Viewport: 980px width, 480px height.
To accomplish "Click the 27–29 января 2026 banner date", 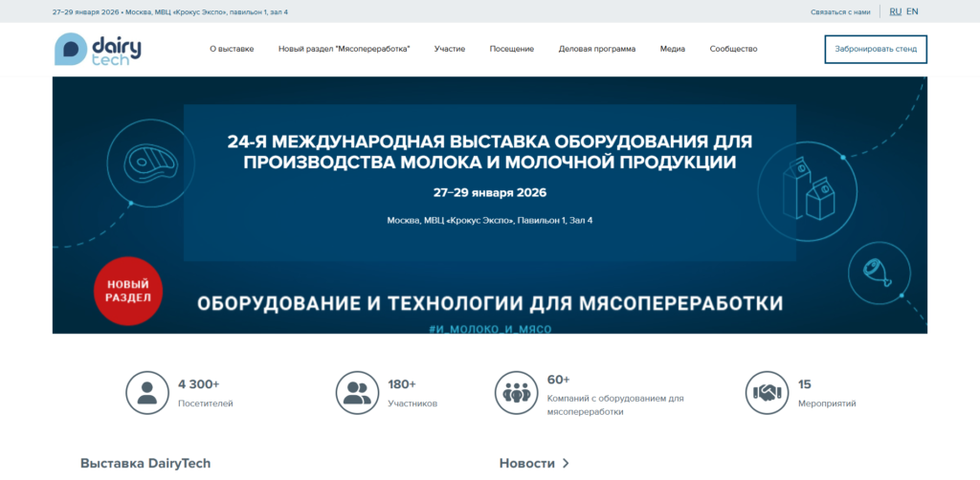I will pos(490,193).
